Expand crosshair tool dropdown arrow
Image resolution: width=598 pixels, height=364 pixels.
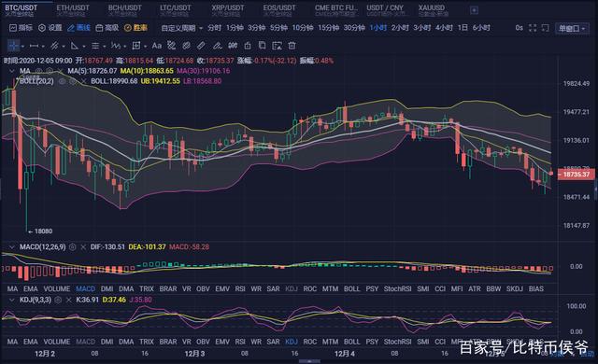click(22, 47)
